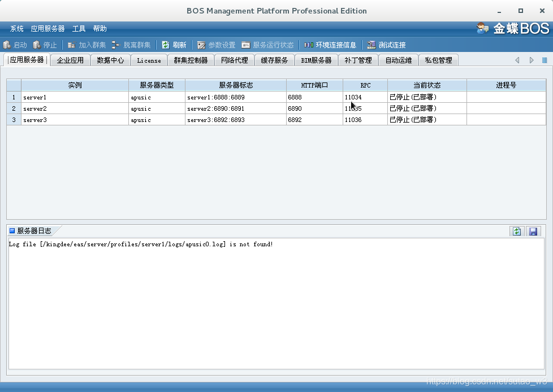The image size is (553, 392).
Task: Select the server2 instance row
Action: tap(276, 108)
